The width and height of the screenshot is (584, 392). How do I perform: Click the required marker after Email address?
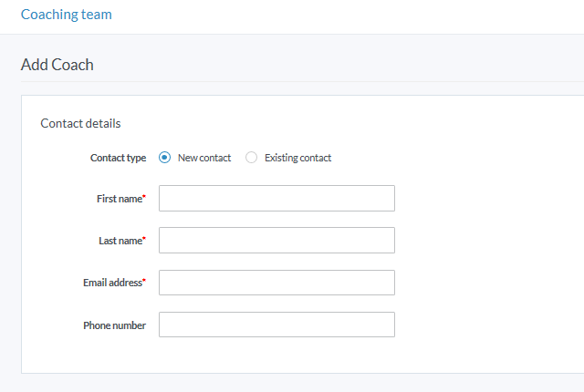[144, 281]
